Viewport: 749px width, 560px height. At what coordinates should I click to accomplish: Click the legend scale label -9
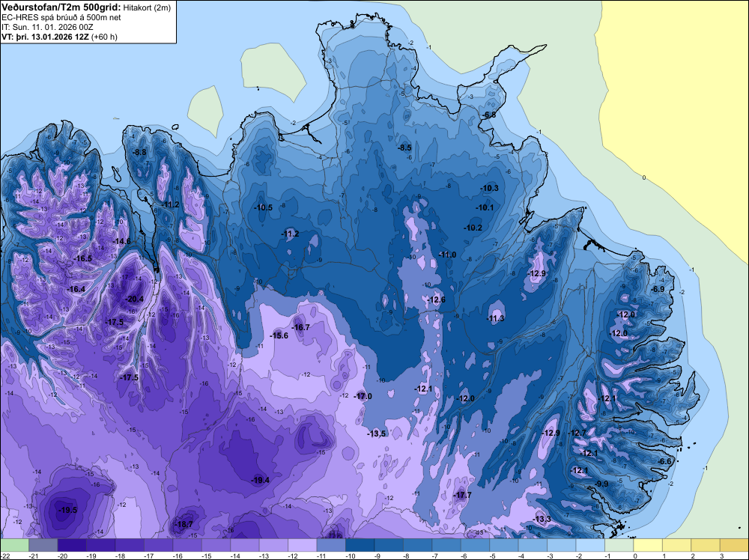tap(377, 556)
